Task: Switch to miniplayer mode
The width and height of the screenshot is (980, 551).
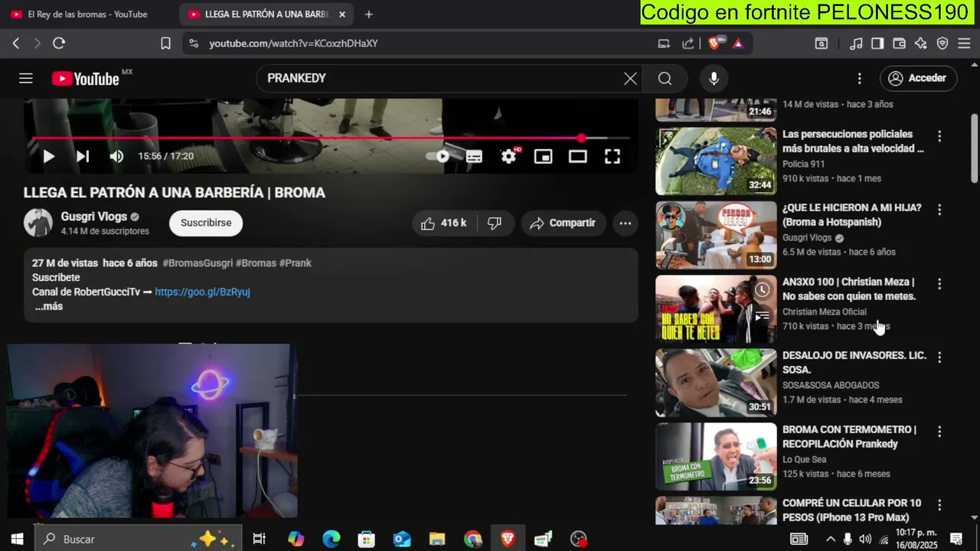Action: coord(543,156)
